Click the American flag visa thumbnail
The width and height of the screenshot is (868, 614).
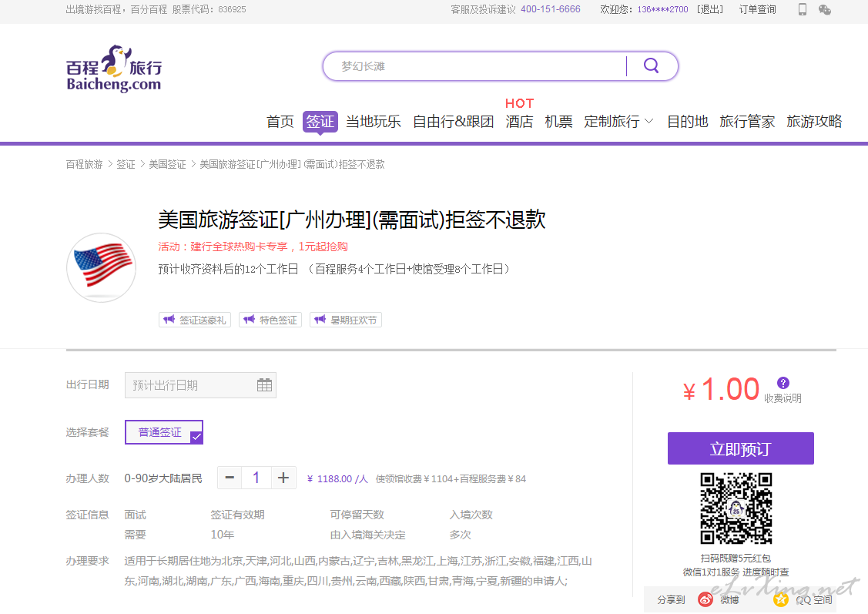point(102,267)
